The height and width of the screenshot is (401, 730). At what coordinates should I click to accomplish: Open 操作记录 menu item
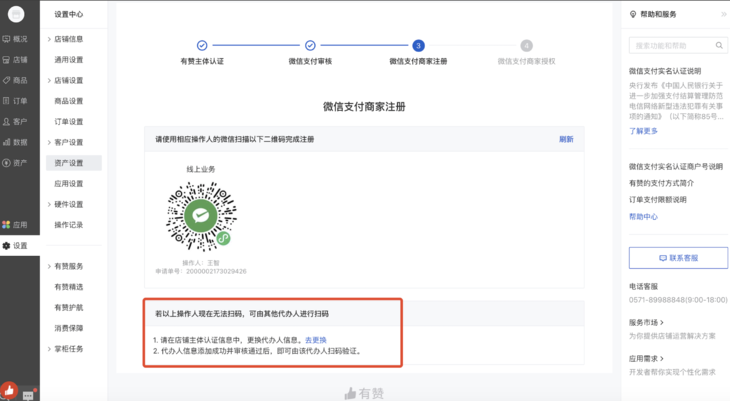point(68,224)
